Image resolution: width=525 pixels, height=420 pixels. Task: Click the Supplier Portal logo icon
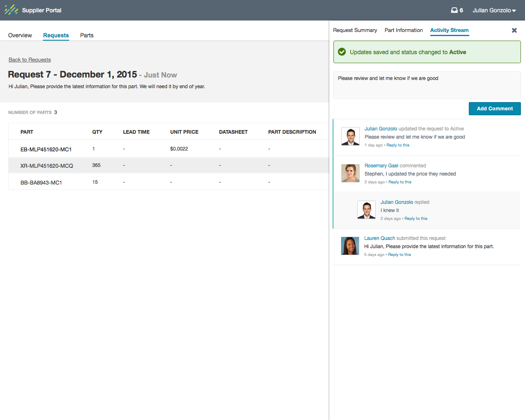(x=11, y=10)
